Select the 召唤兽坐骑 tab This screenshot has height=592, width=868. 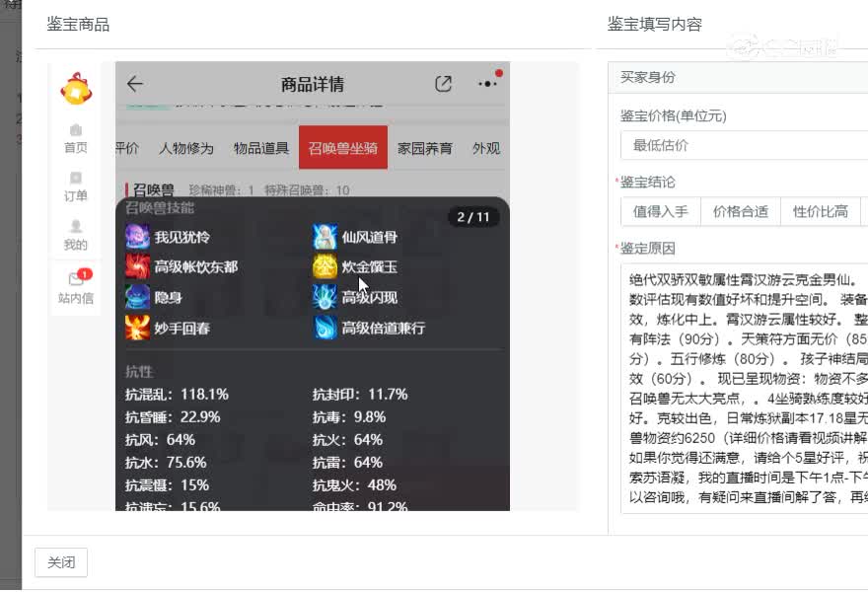click(x=343, y=148)
